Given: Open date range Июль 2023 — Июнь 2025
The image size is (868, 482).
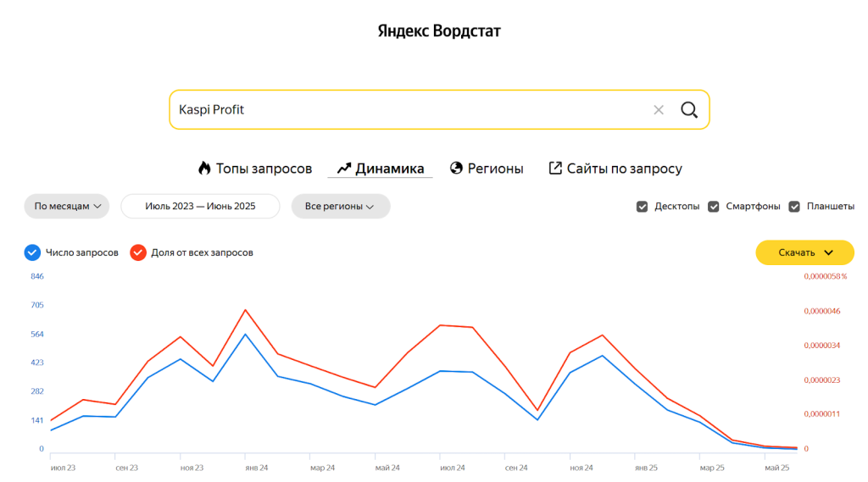Looking at the screenshot, I should (x=200, y=207).
